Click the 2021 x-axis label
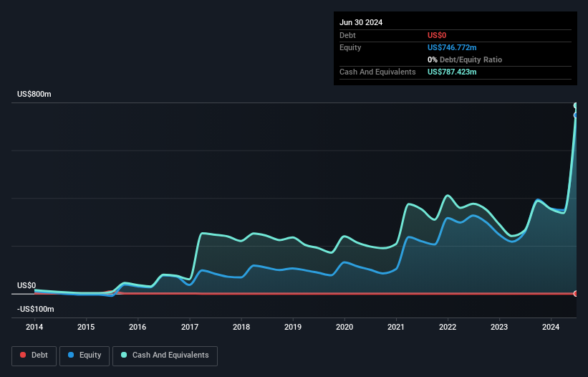Image resolution: width=588 pixels, height=377 pixels. tap(396, 327)
